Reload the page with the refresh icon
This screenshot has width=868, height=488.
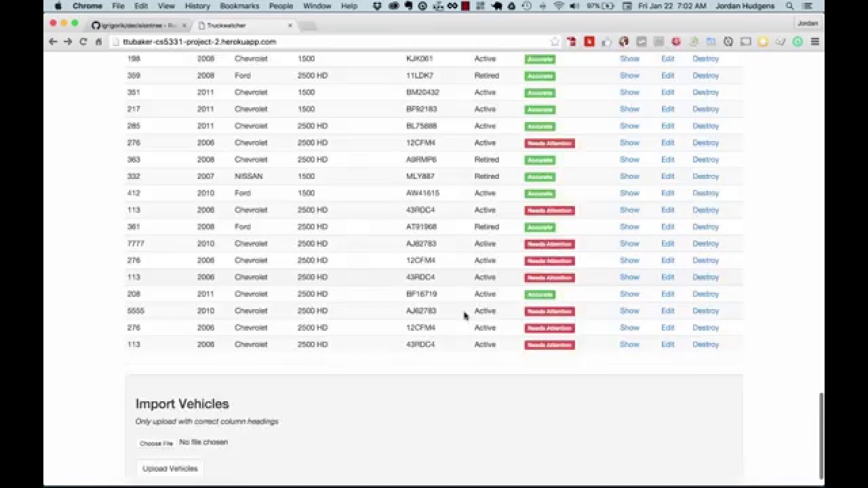coord(83,41)
